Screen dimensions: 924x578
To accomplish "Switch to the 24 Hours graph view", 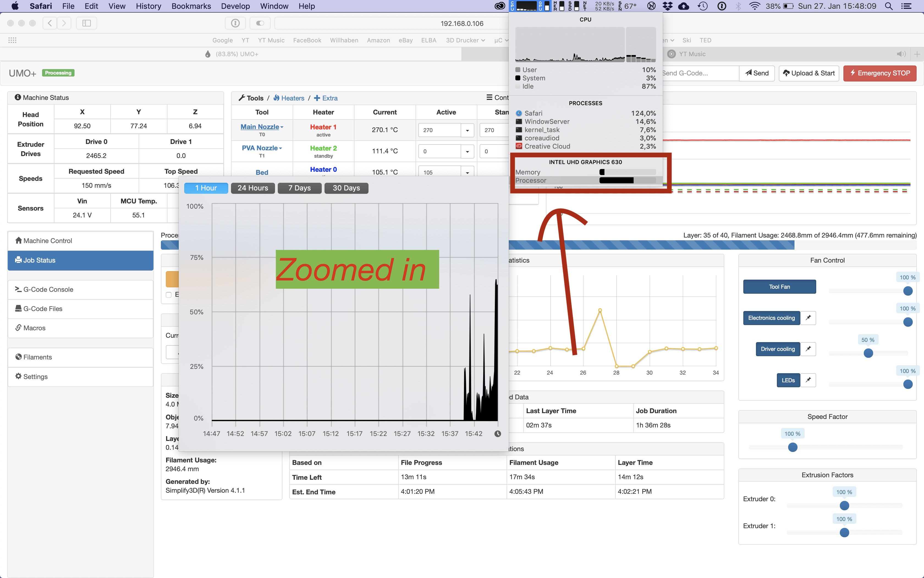I will 253,188.
